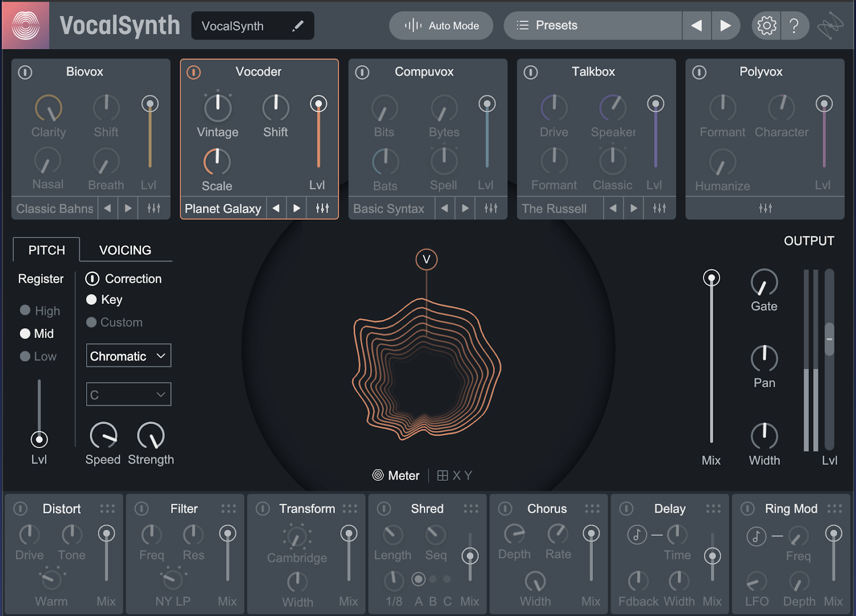Enable the Delay effect power button
This screenshot has height=616, width=856.
coord(626,509)
